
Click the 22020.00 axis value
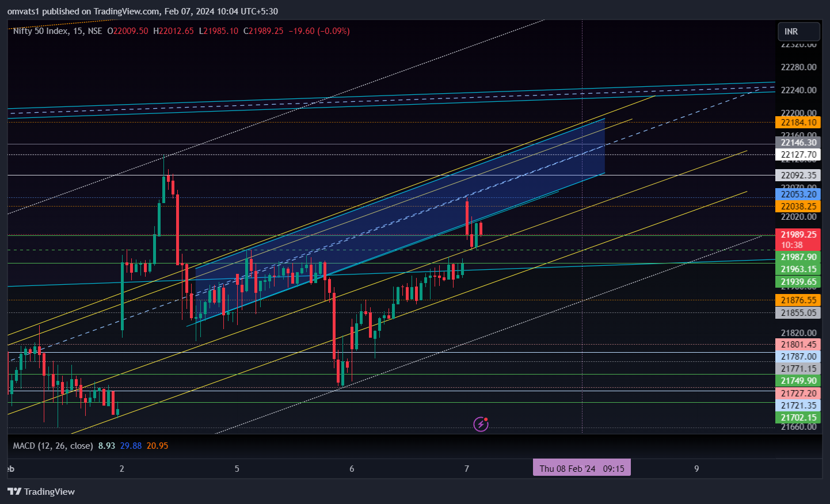pos(798,217)
